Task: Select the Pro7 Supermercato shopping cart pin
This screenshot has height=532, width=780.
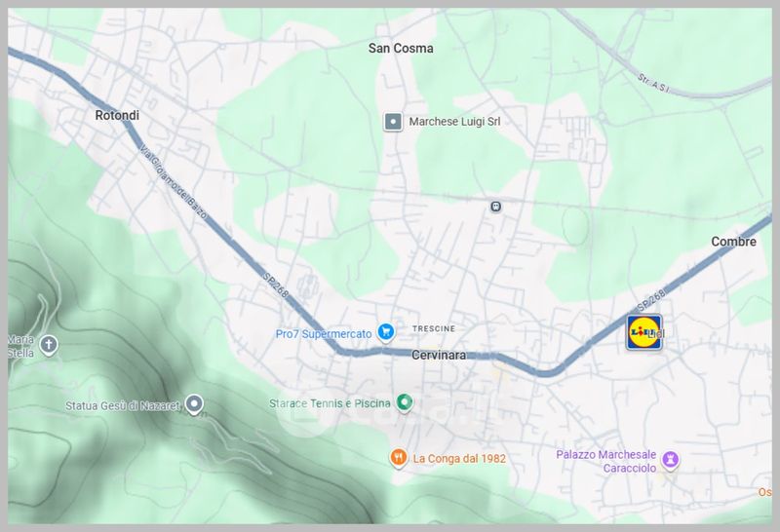Action: [x=385, y=332]
